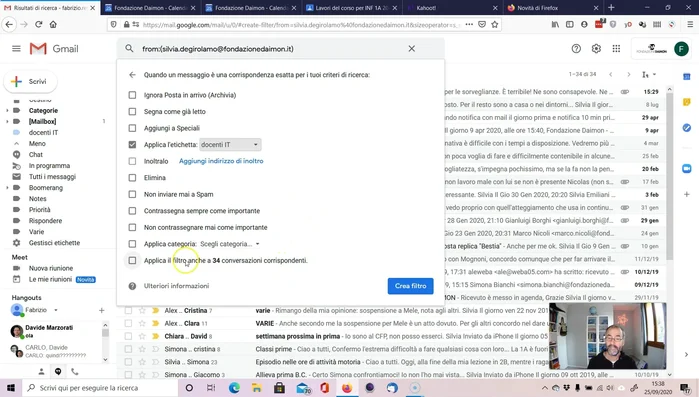Open Aggiungi indirizzo di inoltro link
Viewport: 699px width, 397px height.
pos(221,161)
